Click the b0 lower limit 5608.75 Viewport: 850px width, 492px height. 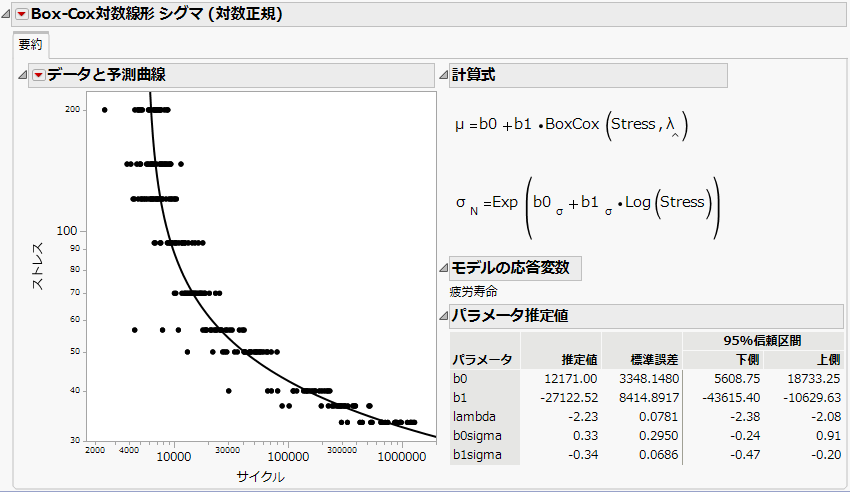click(738, 379)
